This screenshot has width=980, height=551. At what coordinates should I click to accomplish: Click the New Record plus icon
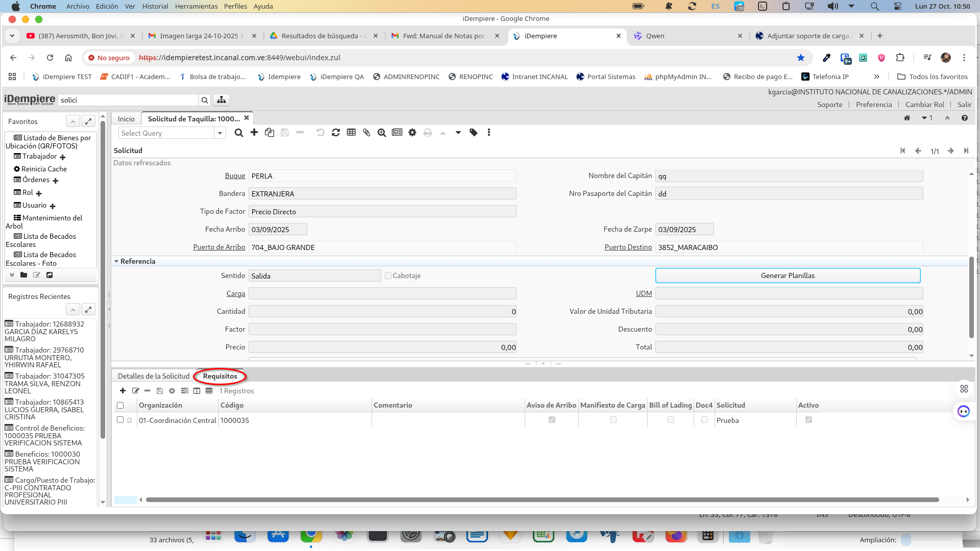click(x=254, y=133)
